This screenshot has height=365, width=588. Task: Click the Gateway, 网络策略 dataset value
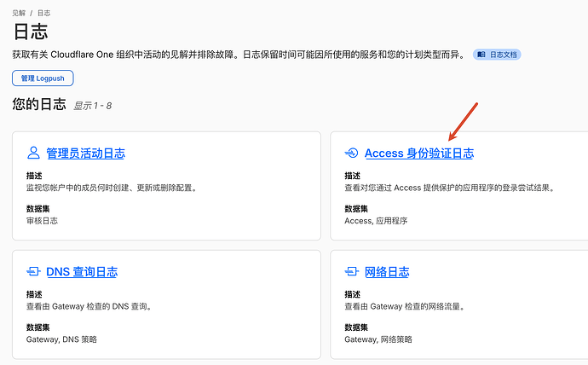coord(378,339)
